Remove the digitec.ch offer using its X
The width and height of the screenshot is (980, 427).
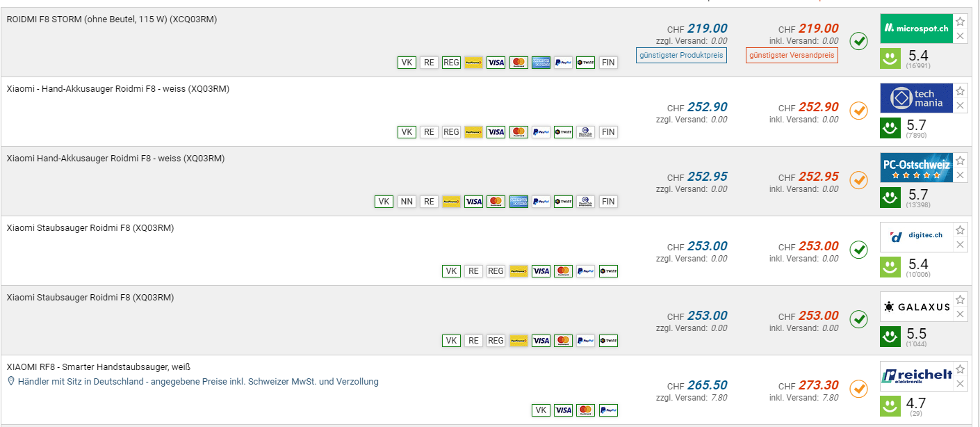[960, 245]
